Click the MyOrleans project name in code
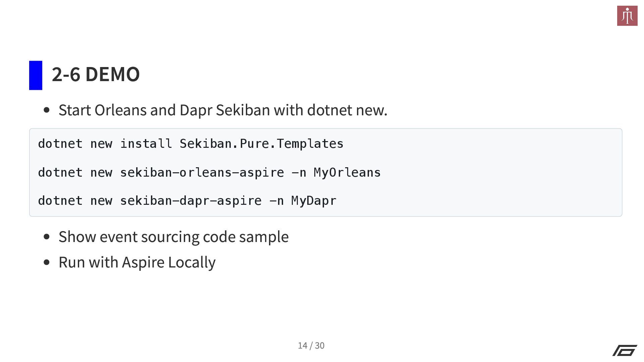The image size is (644, 362). click(347, 173)
